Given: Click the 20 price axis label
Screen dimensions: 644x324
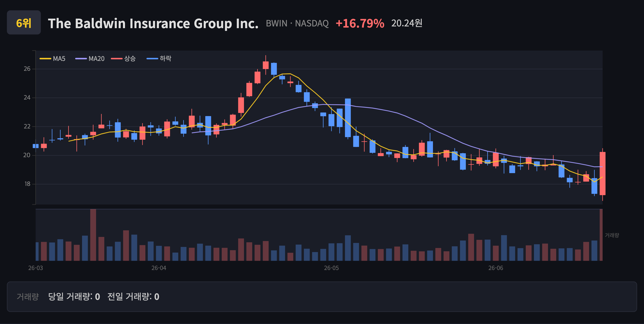Looking at the screenshot, I should (27, 155).
